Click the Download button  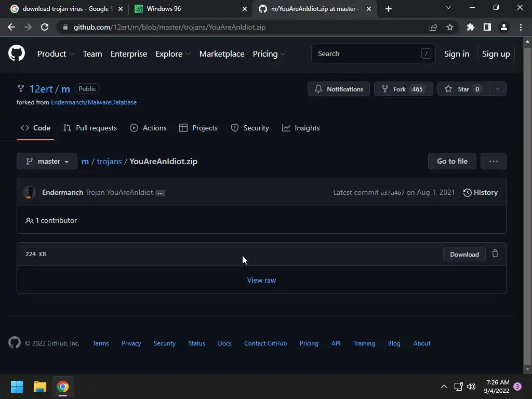pyautogui.click(x=464, y=254)
